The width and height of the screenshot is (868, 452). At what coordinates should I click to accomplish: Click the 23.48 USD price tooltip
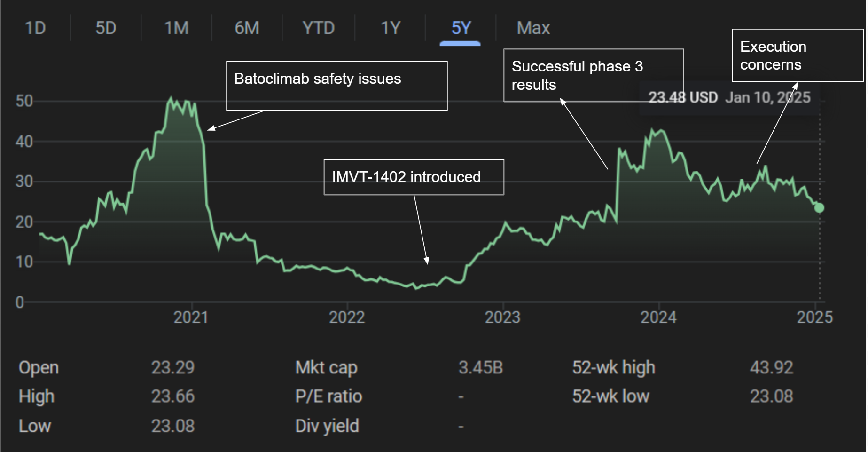click(x=729, y=97)
